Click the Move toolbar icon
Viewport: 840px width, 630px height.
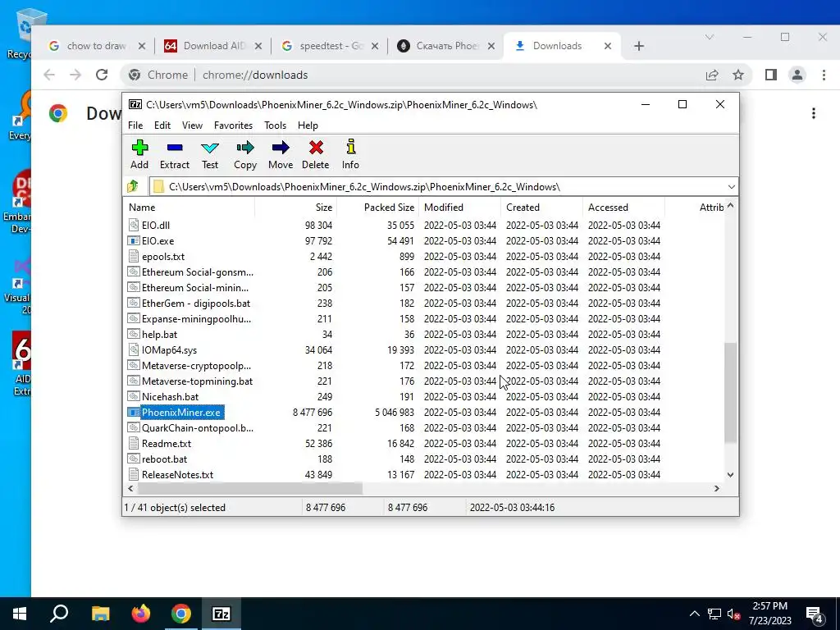[281, 154]
